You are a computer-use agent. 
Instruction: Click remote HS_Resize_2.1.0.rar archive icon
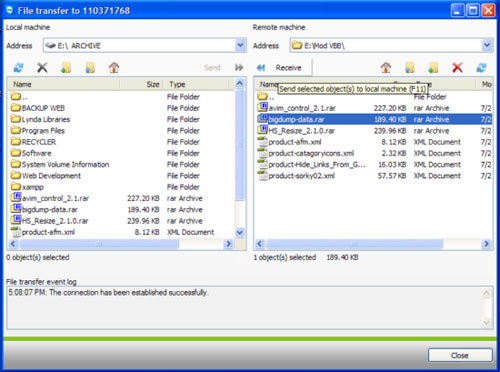[x=263, y=130]
